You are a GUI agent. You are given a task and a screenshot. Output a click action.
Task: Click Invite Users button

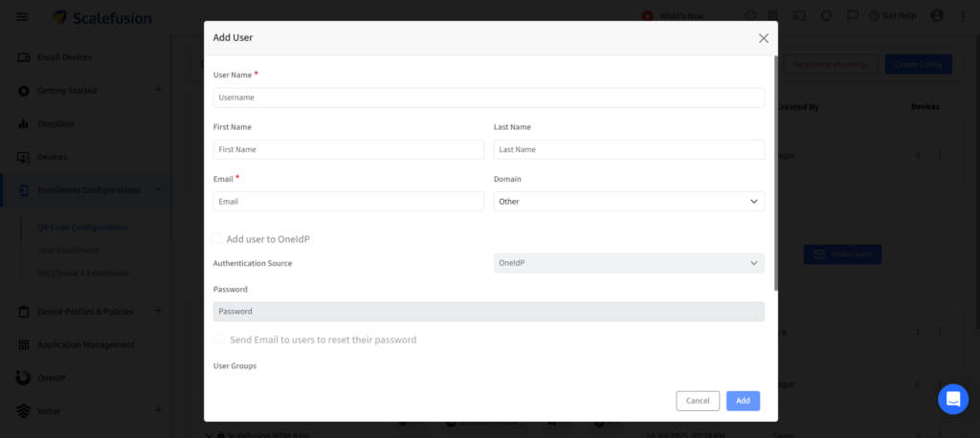pyautogui.click(x=842, y=254)
